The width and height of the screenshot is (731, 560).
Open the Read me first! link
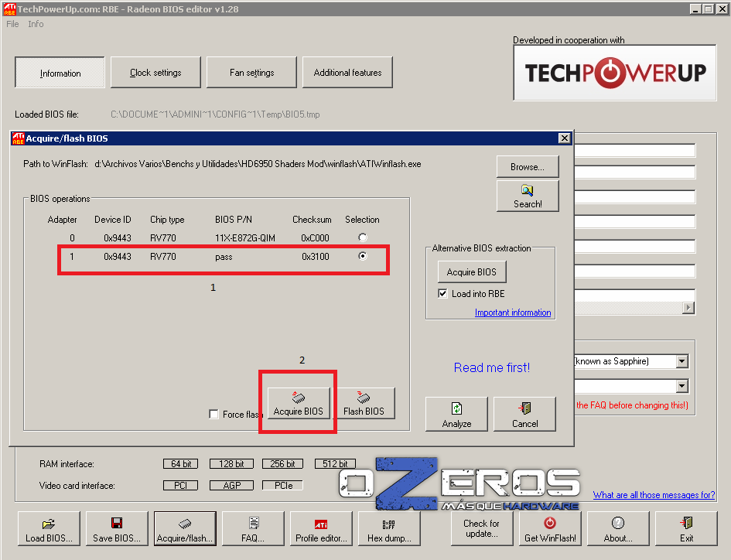pyautogui.click(x=492, y=368)
